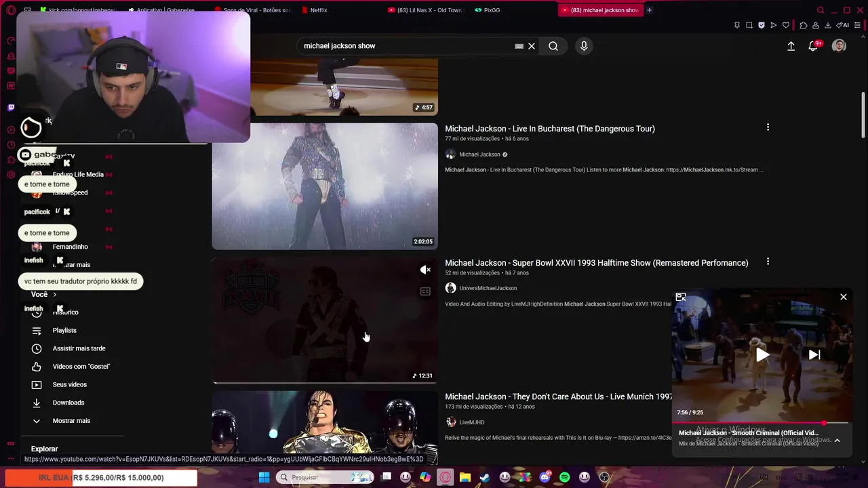Click the Super Bowl halftime preview thumbnail
868x488 pixels.
[x=325, y=320]
